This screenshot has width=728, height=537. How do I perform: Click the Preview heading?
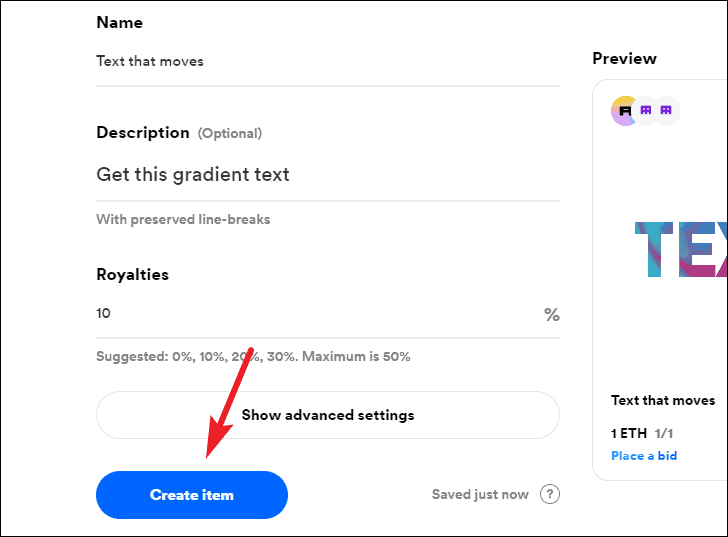(624, 58)
